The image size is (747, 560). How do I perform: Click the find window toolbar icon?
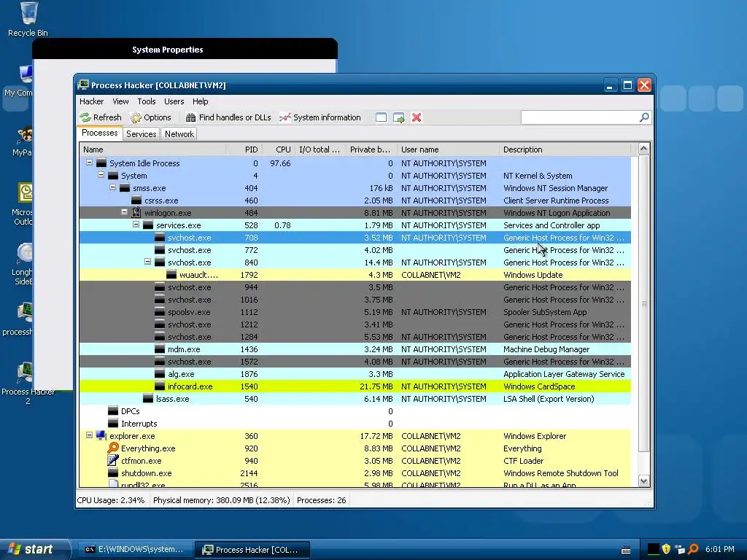pyautogui.click(x=381, y=117)
